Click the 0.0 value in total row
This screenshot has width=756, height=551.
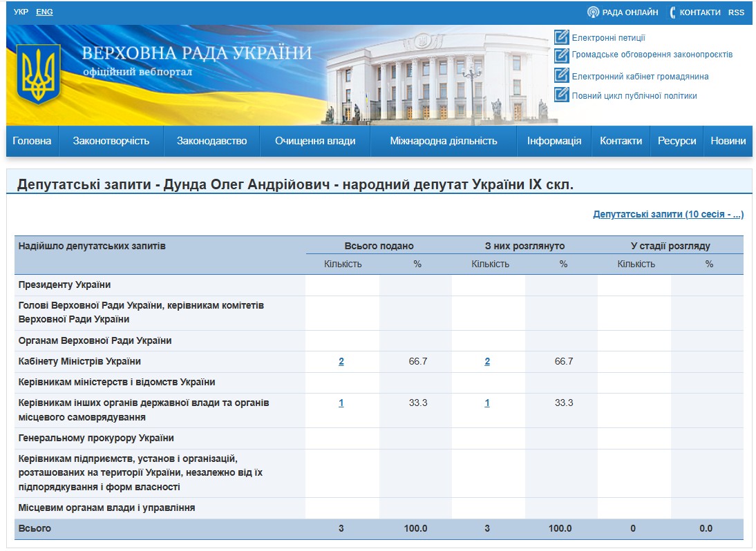click(x=706, y=528)
